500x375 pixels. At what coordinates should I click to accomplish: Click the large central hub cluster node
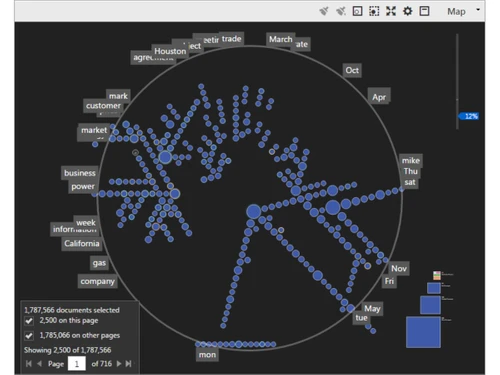(x=253, y=212)
